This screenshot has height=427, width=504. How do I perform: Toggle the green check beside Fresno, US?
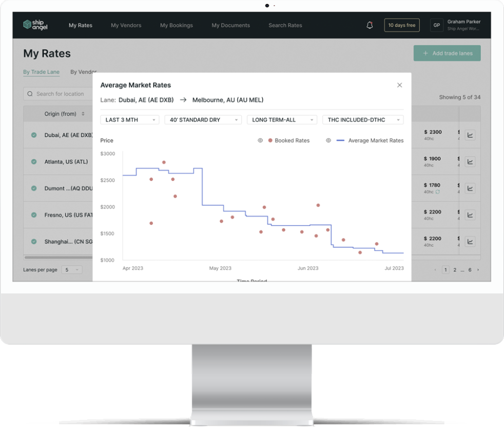pyautogui.click(x=34, y=215)
